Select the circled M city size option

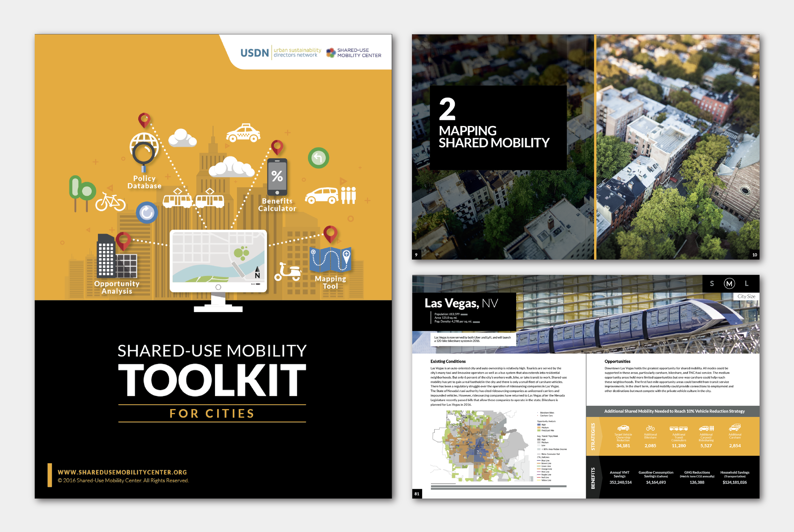pyautogui.click(x=729, y=283)
